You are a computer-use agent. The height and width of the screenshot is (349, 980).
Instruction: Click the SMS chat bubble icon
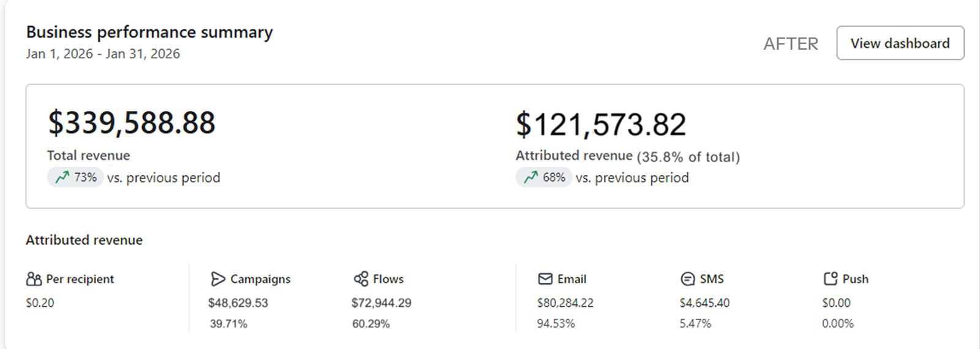point(688,279)
